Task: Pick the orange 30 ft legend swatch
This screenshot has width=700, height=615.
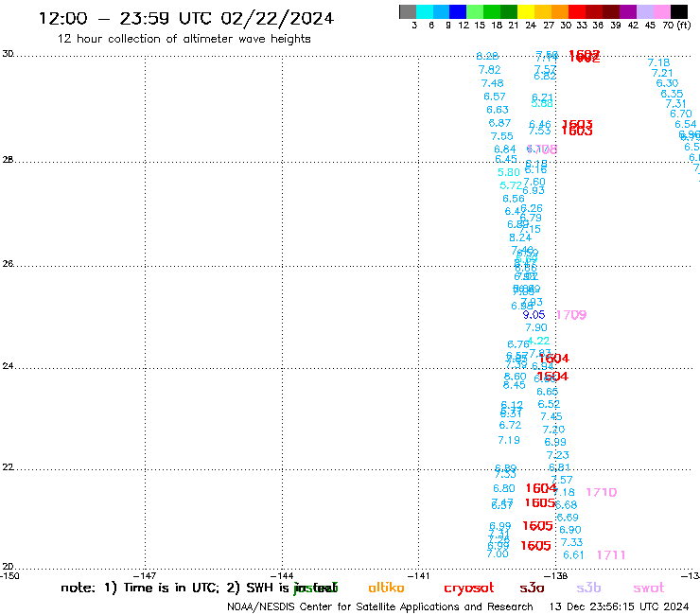Action: [x=560, y=11]
